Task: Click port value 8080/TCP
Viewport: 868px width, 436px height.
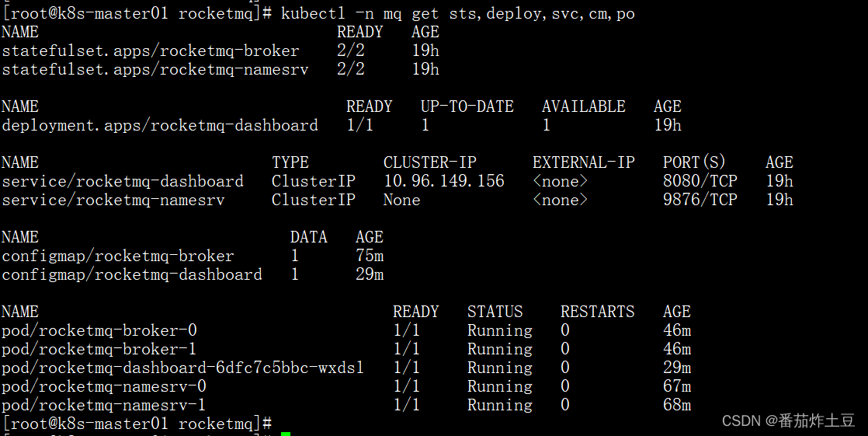Action: 700,181
